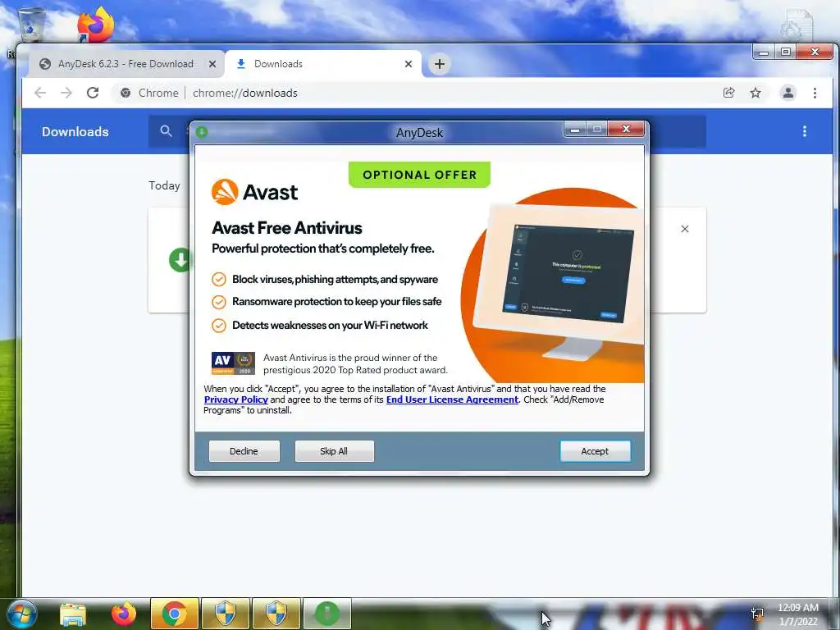Click the second shield taskbar button
The image size is (840, 630).
click(276, 614)
